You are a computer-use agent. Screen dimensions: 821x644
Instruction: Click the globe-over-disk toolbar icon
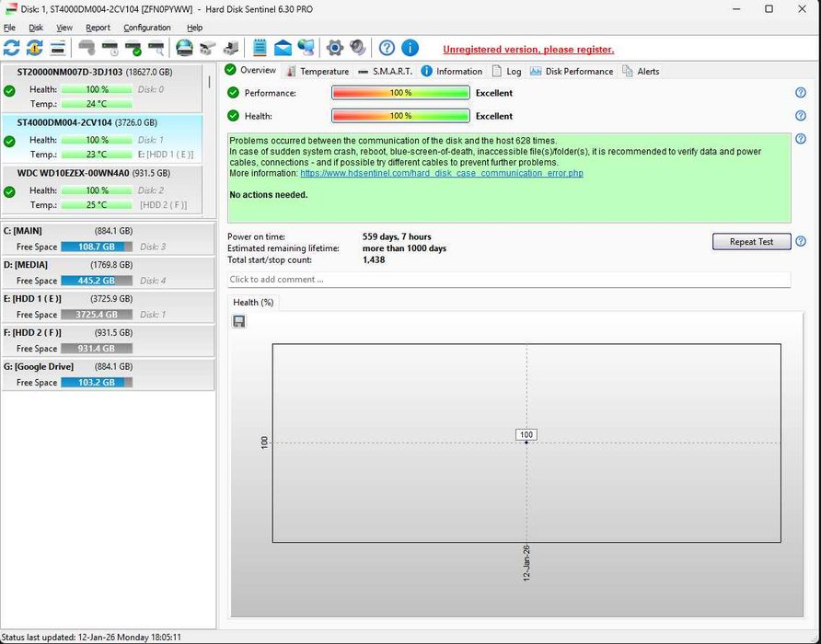184,48
